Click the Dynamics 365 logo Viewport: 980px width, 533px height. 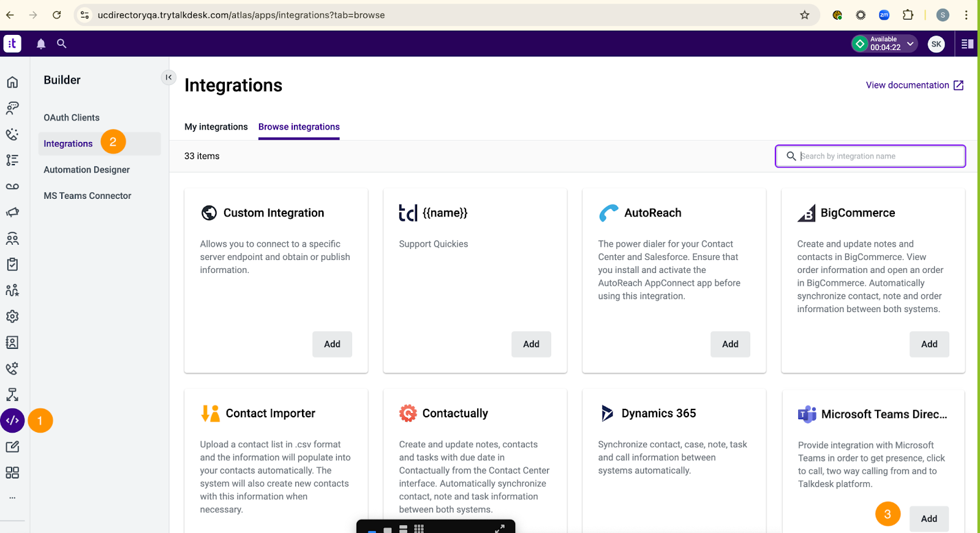click(607, 413)
